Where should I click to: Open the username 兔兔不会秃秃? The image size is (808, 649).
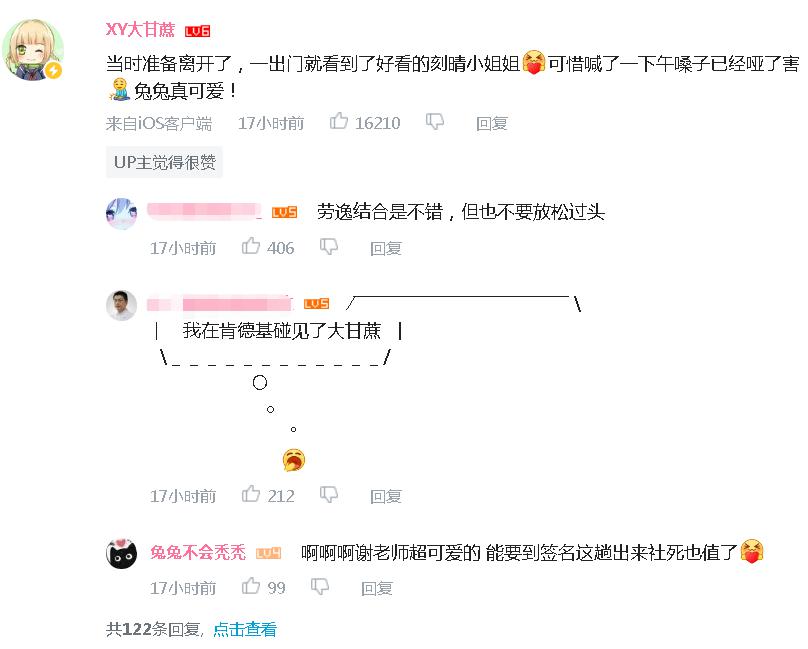tap(198, 553)
